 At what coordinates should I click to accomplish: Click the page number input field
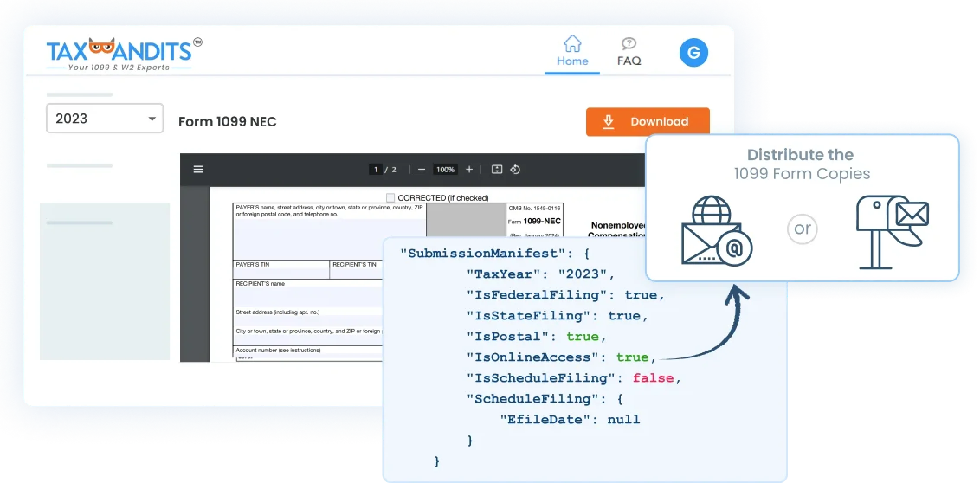coord(376,170)
